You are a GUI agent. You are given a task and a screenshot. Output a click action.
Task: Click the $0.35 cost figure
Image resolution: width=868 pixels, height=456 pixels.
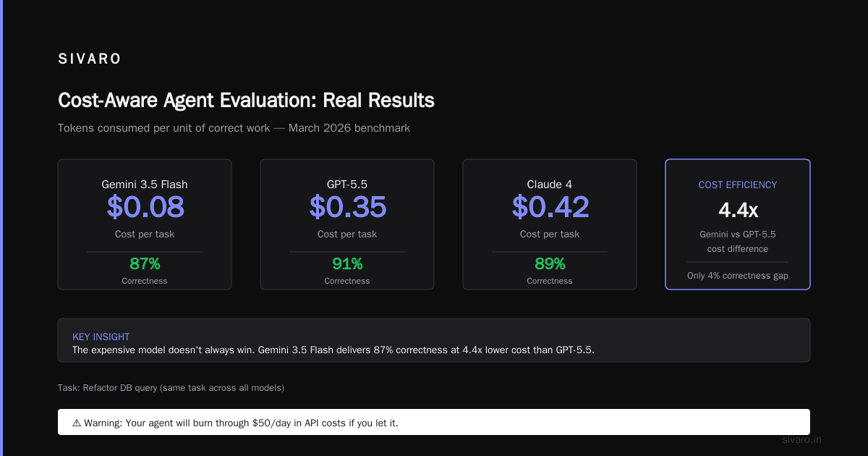(348, 207)
